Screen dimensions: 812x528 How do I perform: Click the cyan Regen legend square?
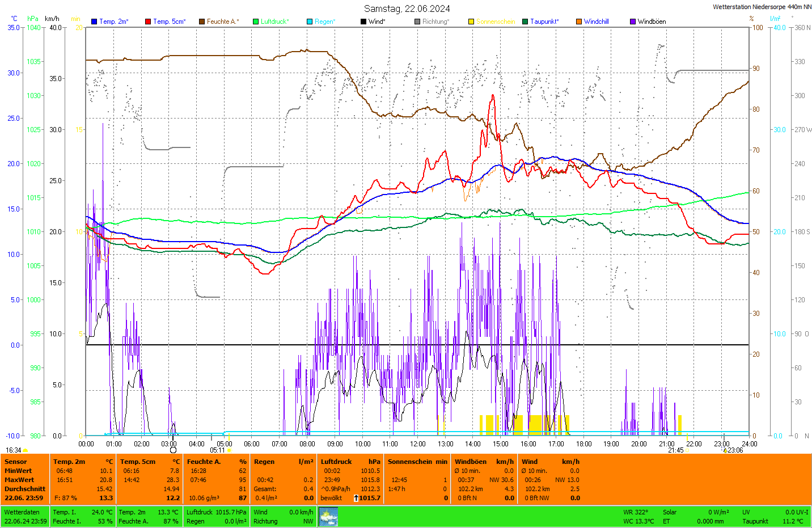(310, 22)
